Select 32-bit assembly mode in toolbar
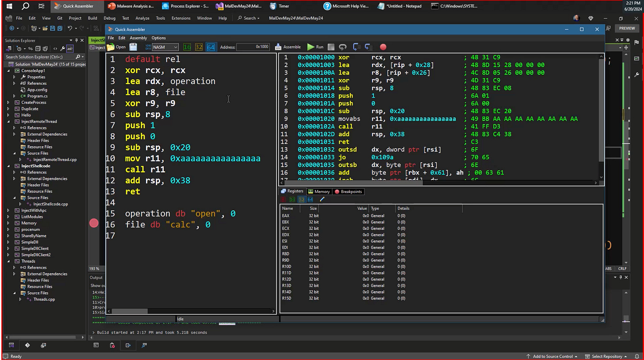This screenshot has width=644, height=360. (x=199, y=47)
